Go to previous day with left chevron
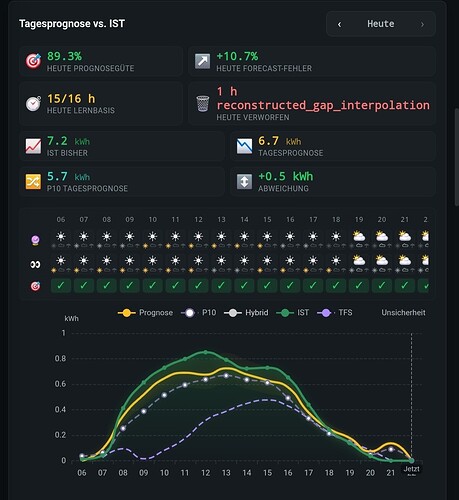Screen dimensions: 459x500 339,24
